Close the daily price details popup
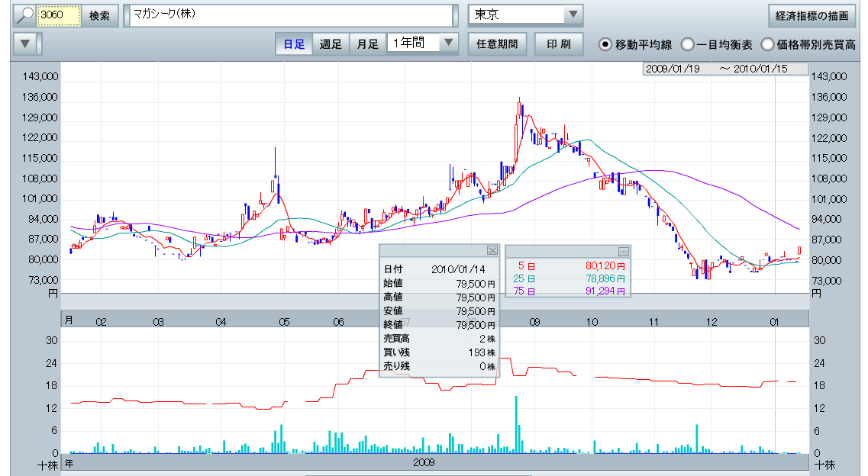868x476 pixels. pos(492,251)
